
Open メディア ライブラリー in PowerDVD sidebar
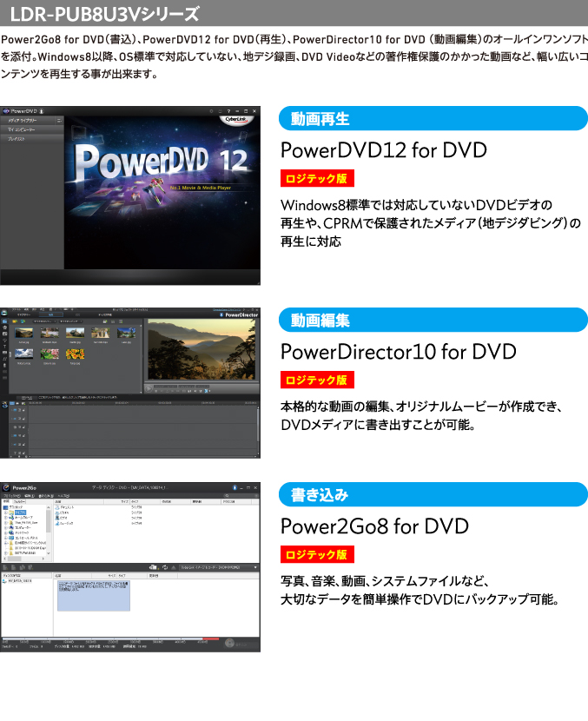pyautogui.click(x=28, y=121)
